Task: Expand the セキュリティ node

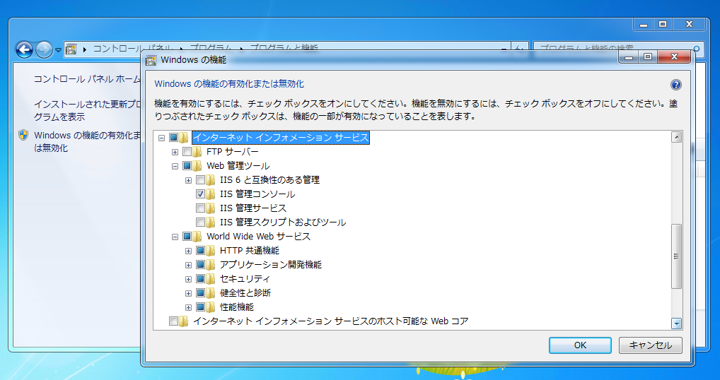Action: coord(188,279)
